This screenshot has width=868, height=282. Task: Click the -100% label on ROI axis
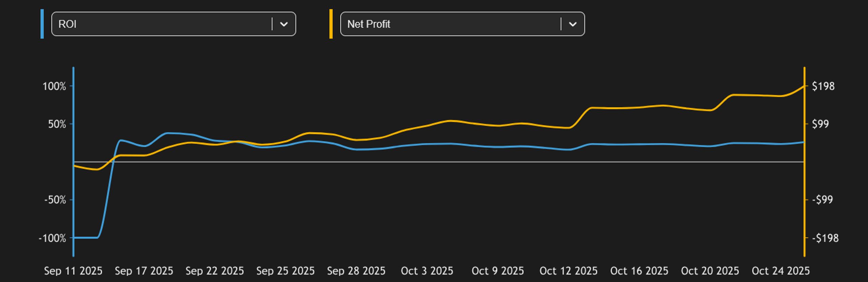52,238
